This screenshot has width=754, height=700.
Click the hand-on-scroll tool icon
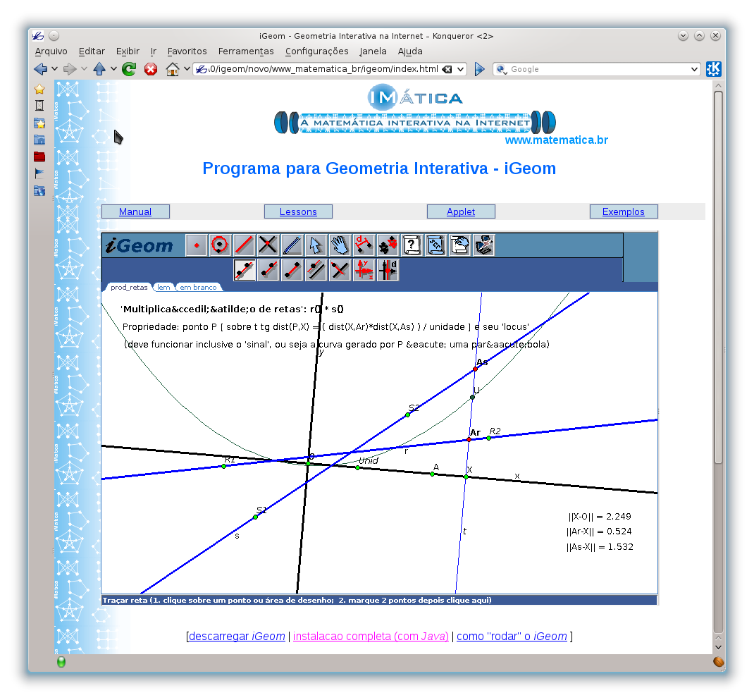coord(459,245)
